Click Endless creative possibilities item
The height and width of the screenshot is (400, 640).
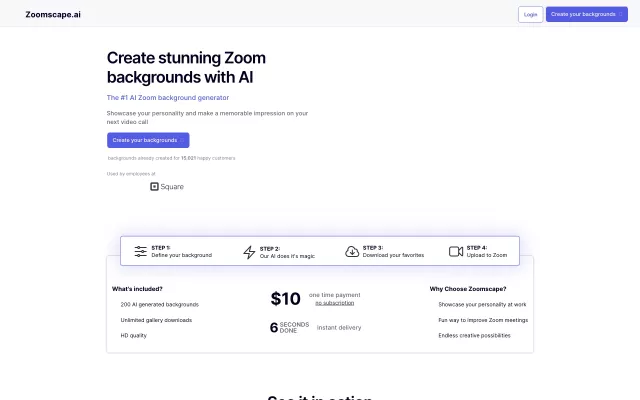point(474,335)
